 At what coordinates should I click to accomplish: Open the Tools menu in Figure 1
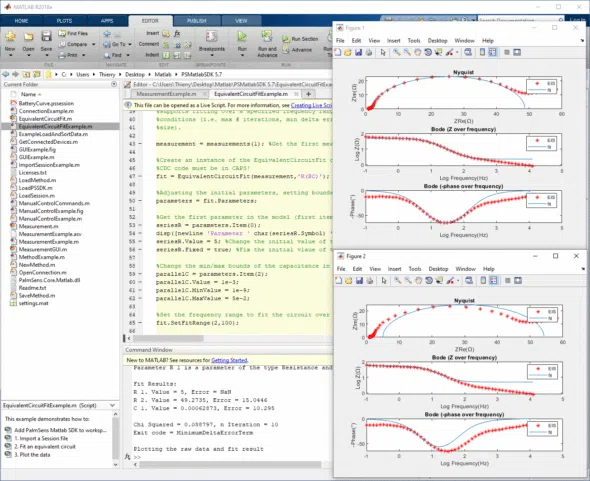coord(414,41)
